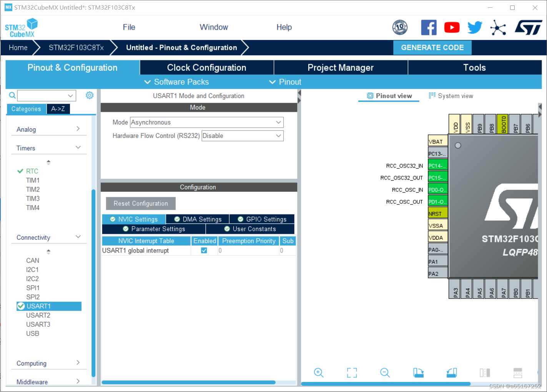547x392 pixels.
Task: Click the ST community network icon
Action: pos(498,28)
